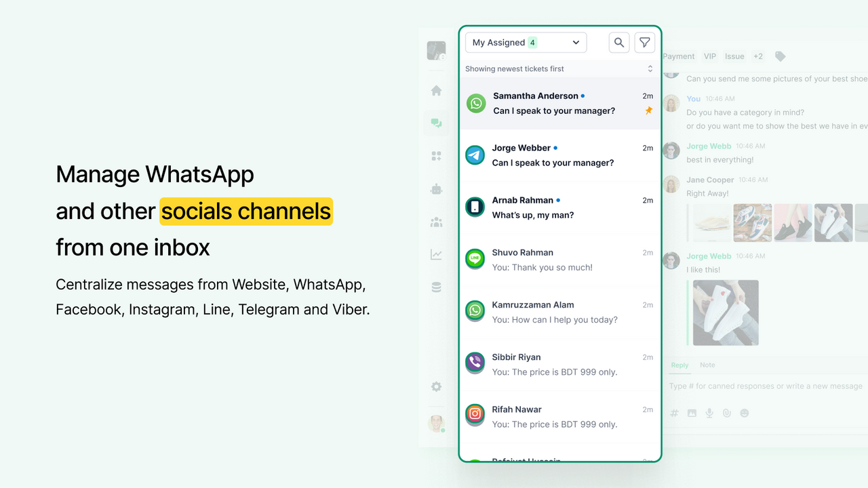
Task: Click the chat message 'Right Away!'
Action: pos(707,193)
